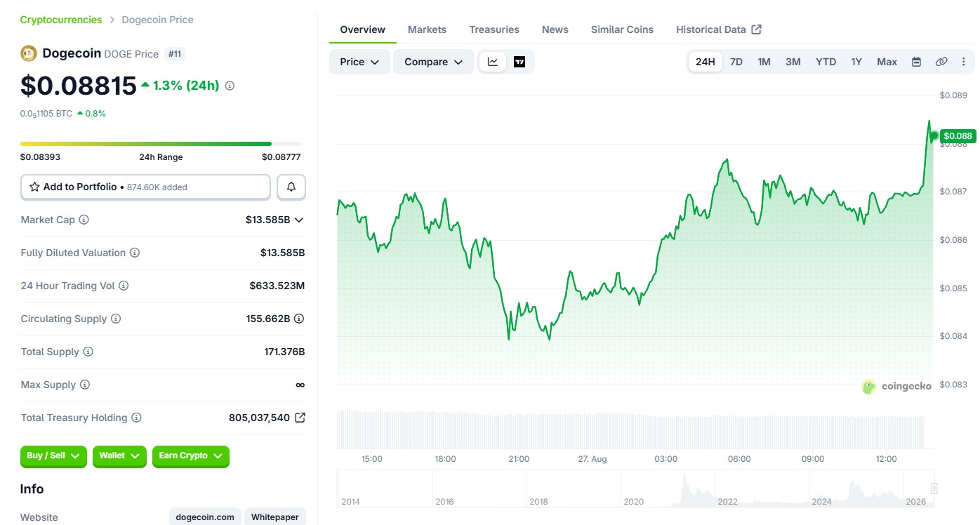Click the Dogecoin coin logo
Screen dimensions: 980x525
point(29,53)
